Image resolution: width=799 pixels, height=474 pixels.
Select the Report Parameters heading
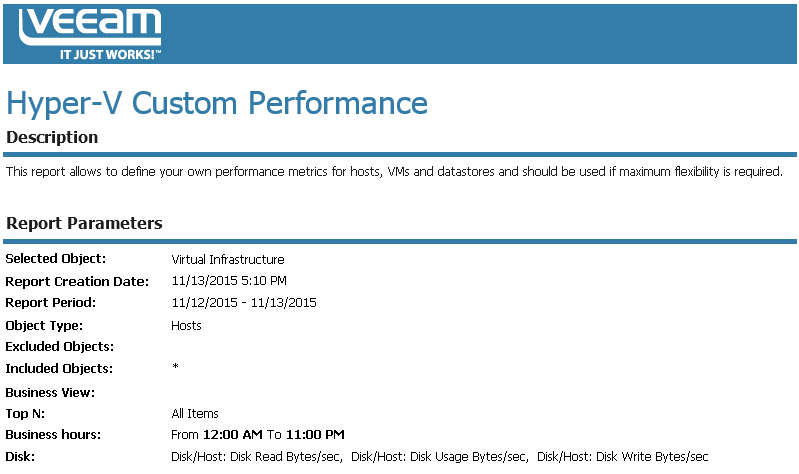[84, 222]
